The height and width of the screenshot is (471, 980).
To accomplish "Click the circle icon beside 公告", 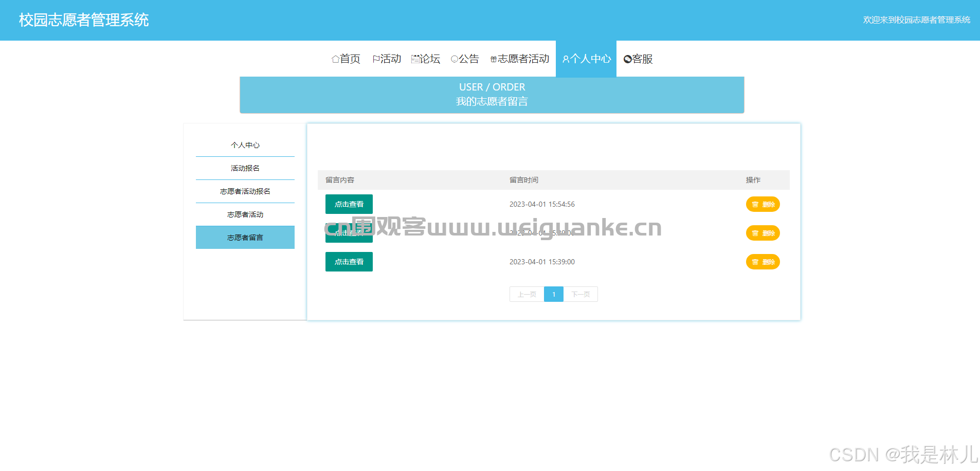I will pos(454,59).
